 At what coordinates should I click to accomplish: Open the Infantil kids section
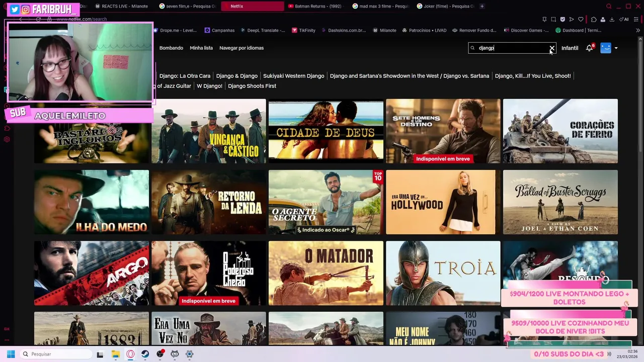pyautogui.click(x=570, y=48)
